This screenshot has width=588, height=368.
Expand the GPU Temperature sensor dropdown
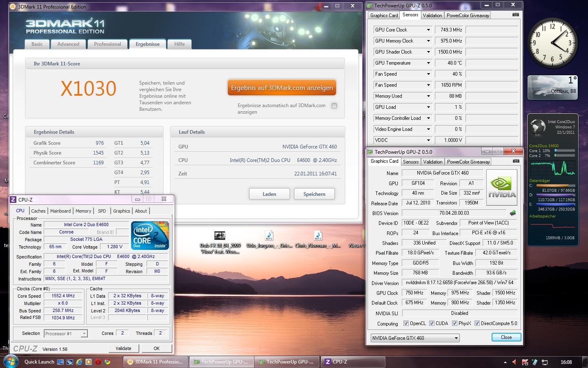click(428, 63)
